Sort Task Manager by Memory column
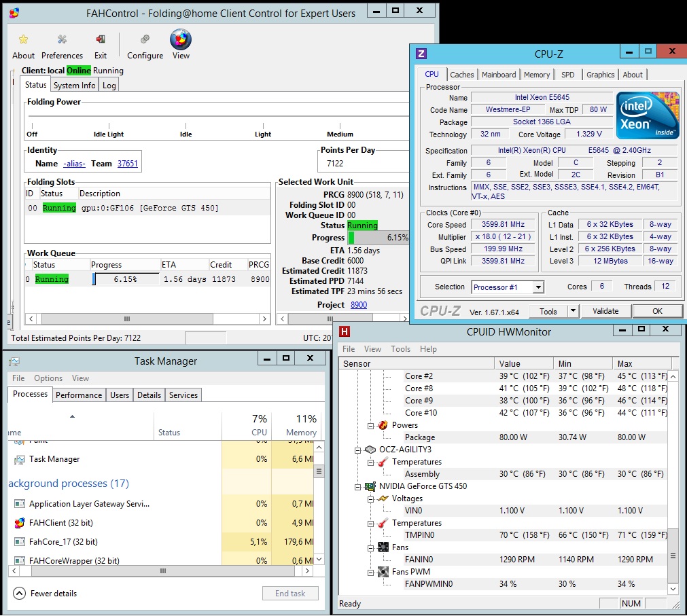Viewport: 687px width, 616px height. [298, 425]
